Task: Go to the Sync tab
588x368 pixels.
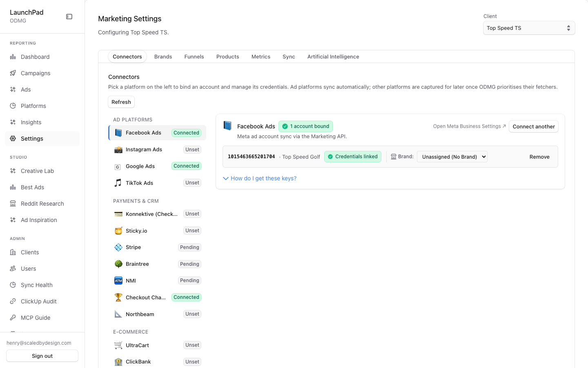Action: tap(289, 57)
